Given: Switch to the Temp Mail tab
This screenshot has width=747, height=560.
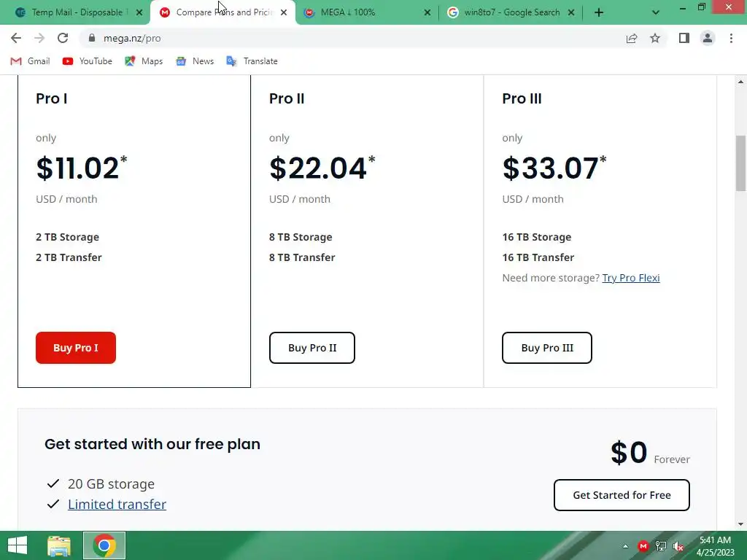Looking at the screenshot, I should point(73,12).
